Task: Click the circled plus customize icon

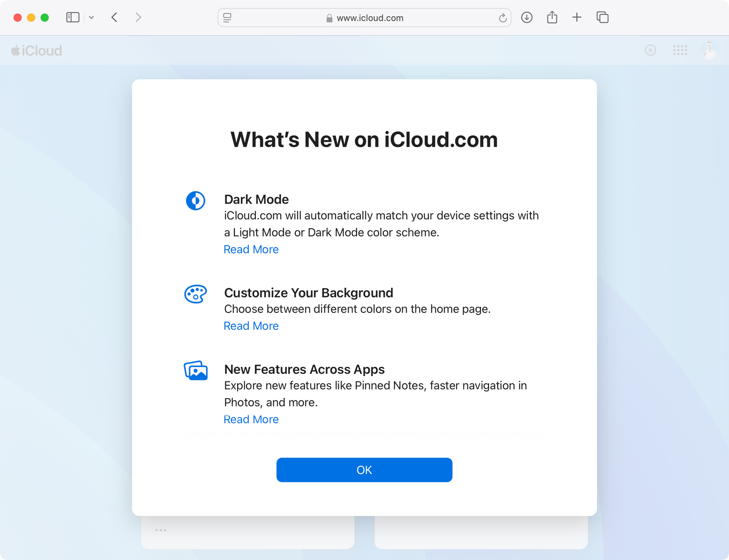Action: pos(650,50)
